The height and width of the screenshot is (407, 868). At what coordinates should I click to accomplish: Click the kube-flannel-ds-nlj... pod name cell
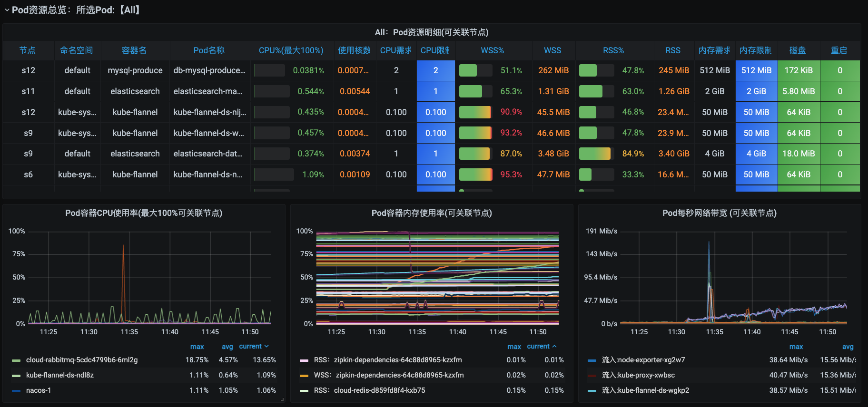(x=210, y=112)
